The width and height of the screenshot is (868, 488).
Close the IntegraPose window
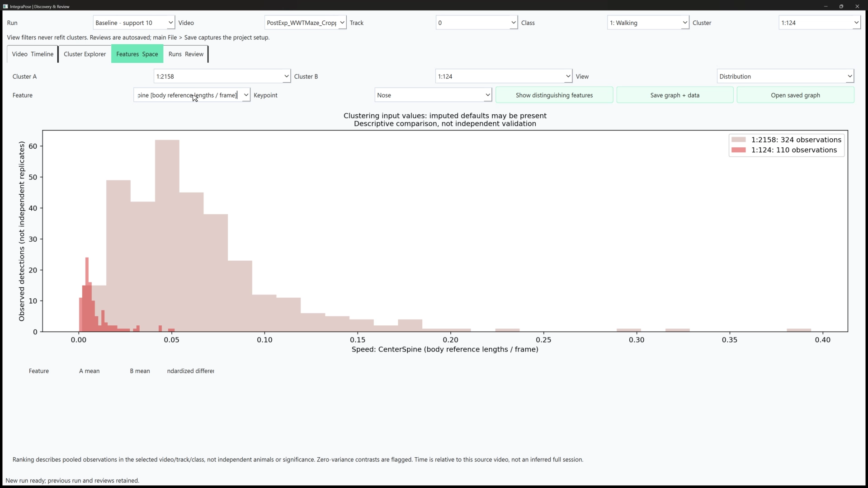pos(857,6)
